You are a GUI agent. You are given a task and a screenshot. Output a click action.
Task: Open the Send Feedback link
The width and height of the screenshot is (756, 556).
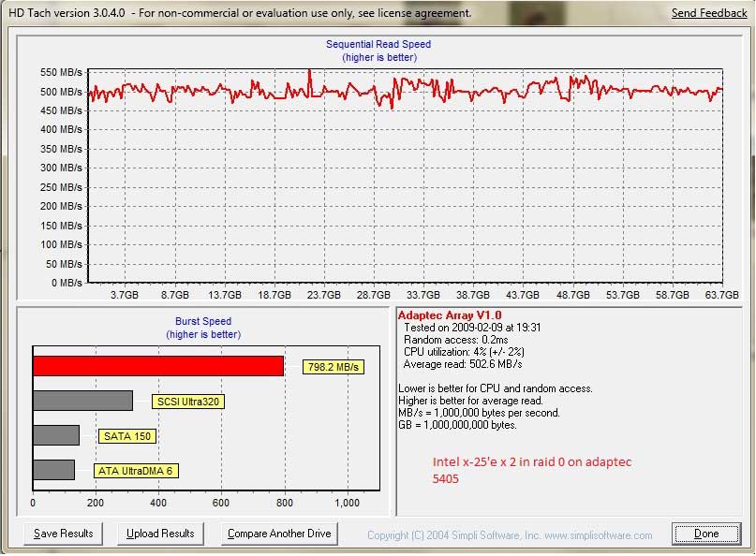tap(709, 13)
